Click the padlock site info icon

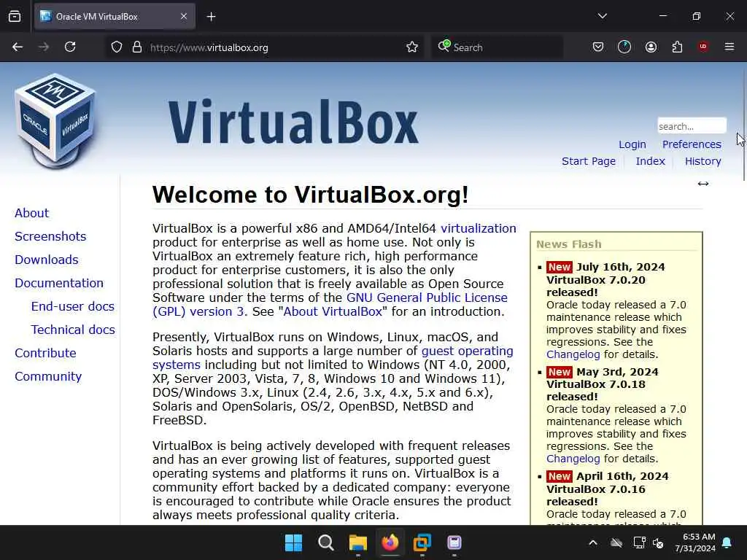[137, 47]
